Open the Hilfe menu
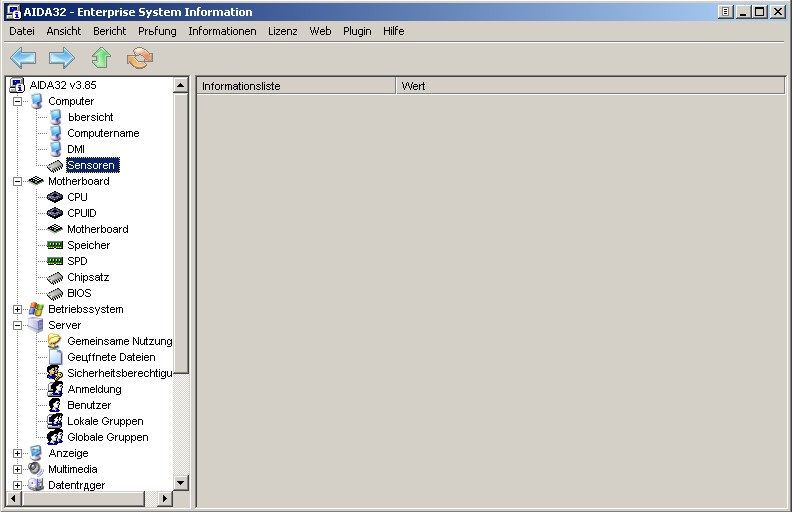The image size is (792, 512). click(x=393, y=31)
